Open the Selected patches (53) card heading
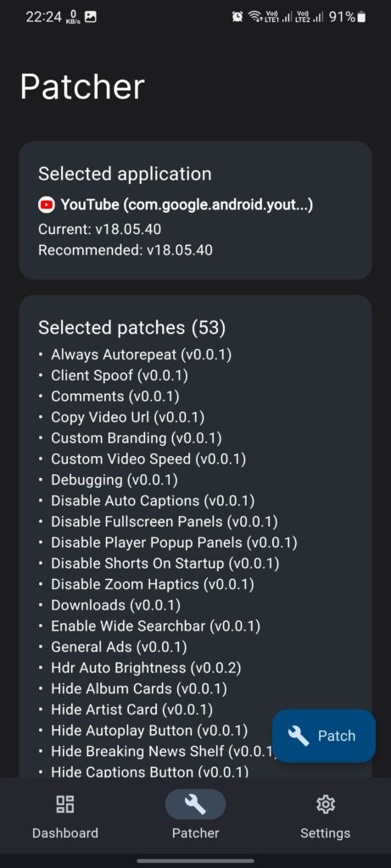 tap(131, 328)
